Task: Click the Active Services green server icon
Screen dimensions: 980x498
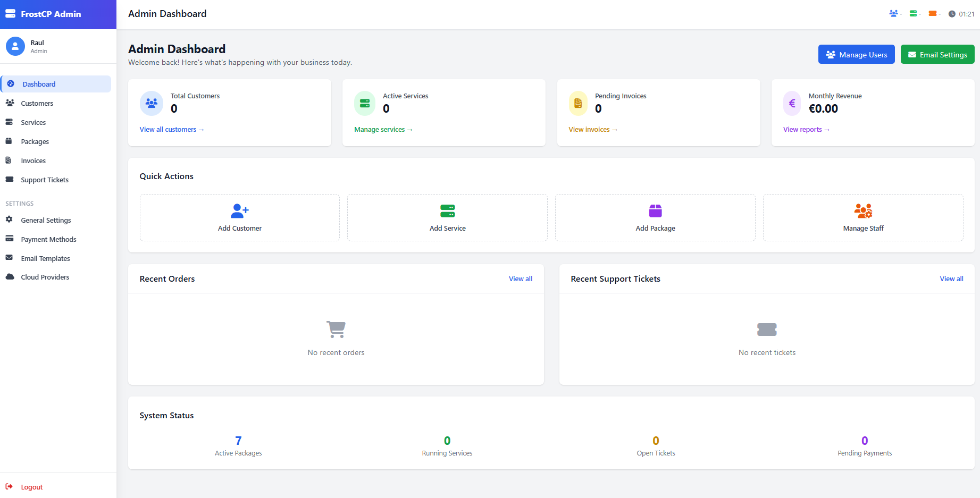Action: (x=365, y=103)
